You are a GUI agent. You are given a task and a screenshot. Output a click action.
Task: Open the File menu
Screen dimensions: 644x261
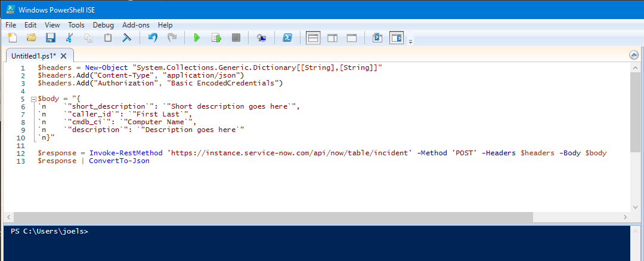(x=11, y=24)
